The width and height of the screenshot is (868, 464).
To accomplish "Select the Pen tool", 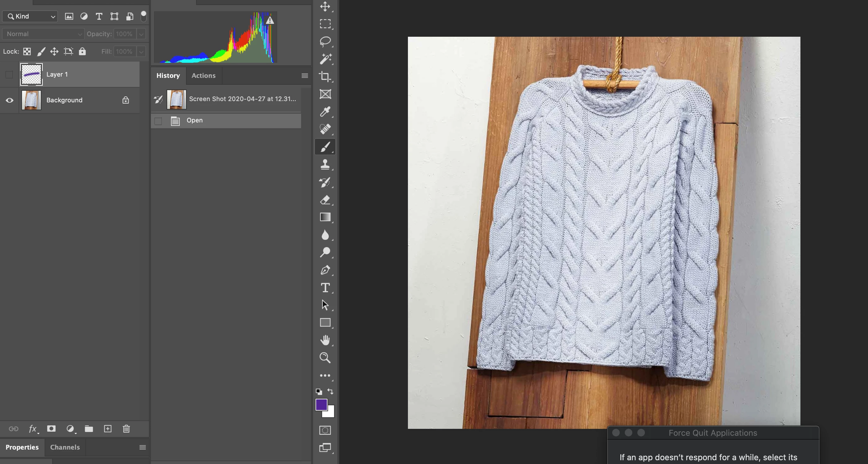I will 325,270.
